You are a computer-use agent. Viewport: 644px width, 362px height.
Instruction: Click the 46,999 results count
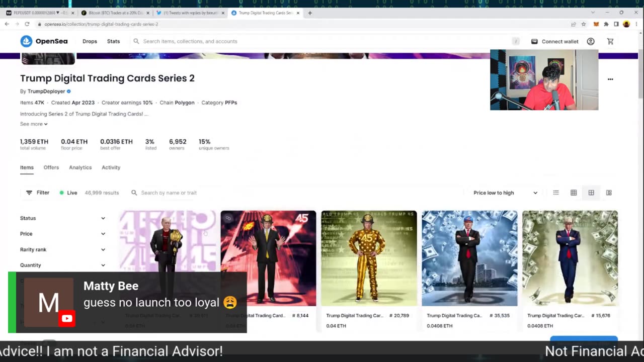coord(102,193)
